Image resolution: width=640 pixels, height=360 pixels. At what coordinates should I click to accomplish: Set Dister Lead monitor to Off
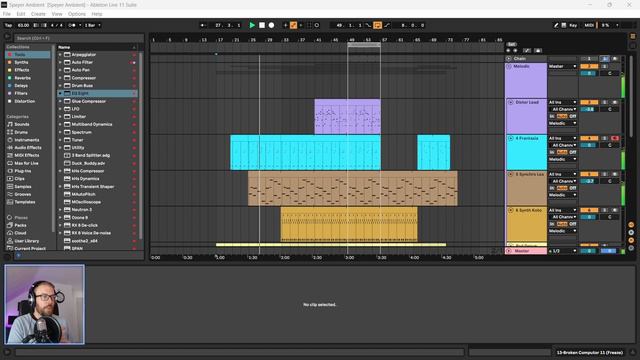click(573, 116)
